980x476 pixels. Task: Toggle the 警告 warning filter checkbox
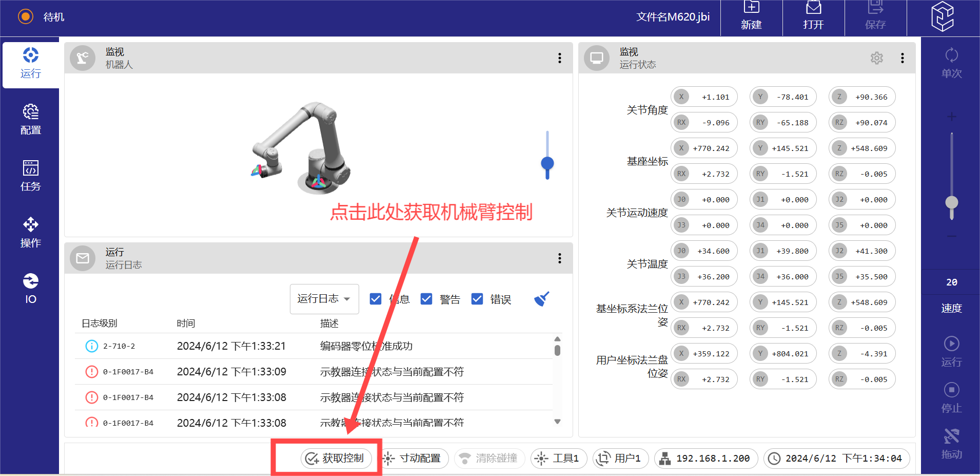(426, 299)
